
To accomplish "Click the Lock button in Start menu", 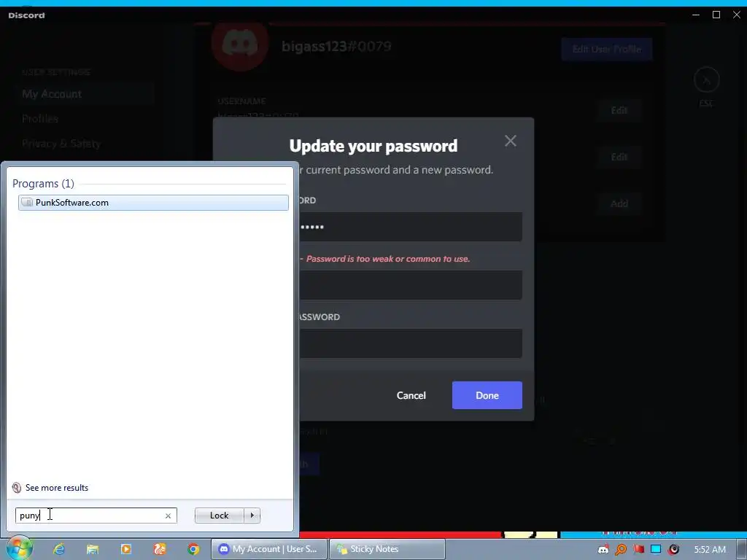I will [x=219, y=516].
